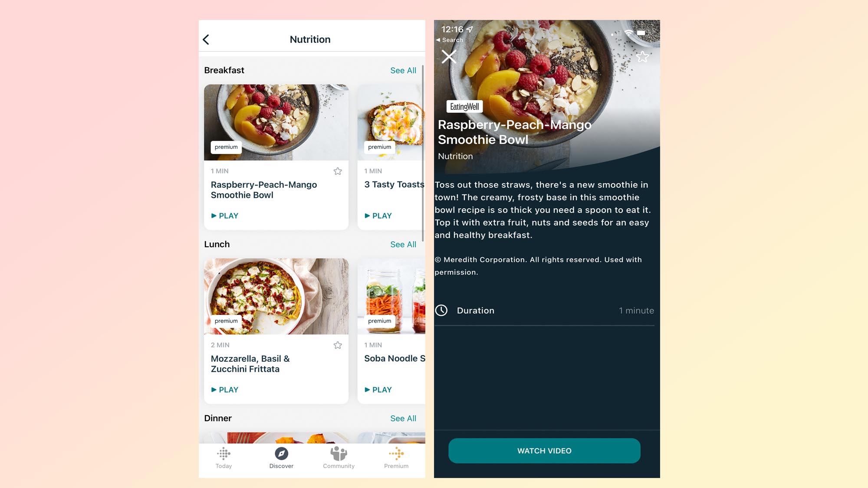Tap the Discover tab icon
Screen dimensions: 868x488
281,454
